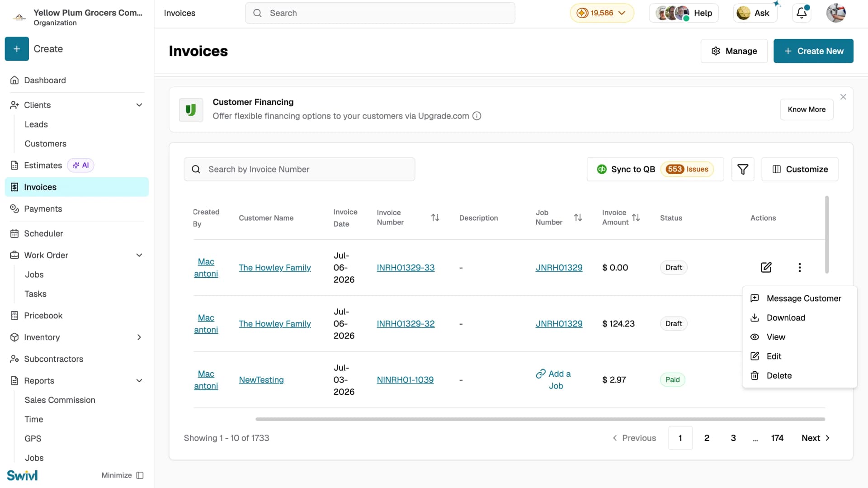
Task: Click Next page button
Action: coord(816,438)
